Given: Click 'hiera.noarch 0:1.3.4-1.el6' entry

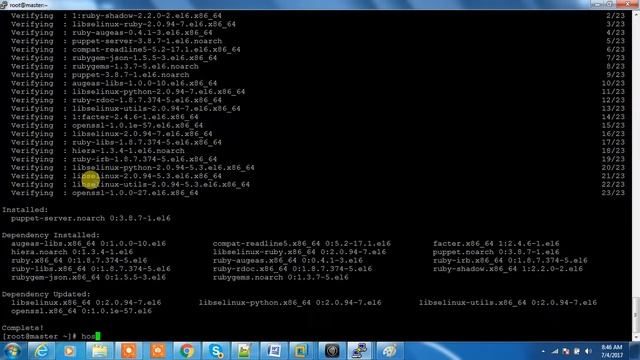Looking at the screenshot, I should click(72, 252).
